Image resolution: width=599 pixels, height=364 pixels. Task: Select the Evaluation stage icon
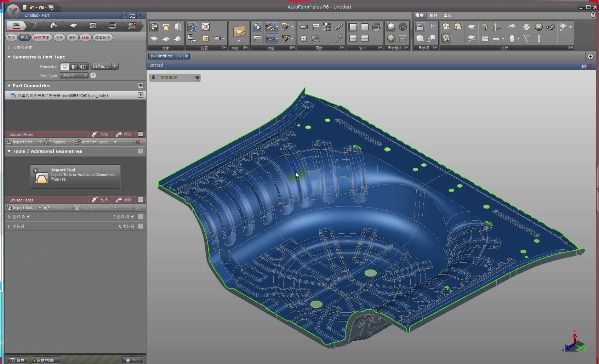[x=132, y=25]
